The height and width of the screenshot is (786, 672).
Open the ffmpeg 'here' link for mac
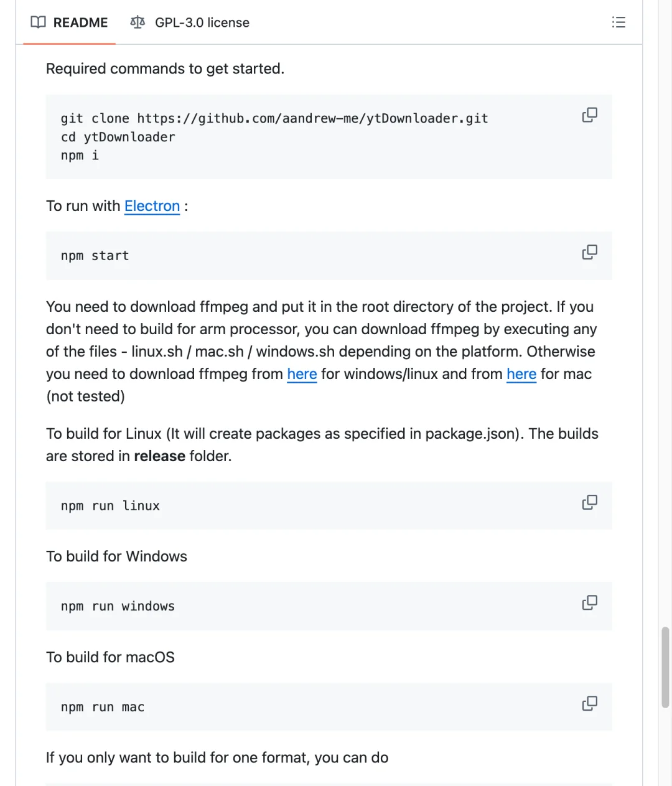pos(521,374)
